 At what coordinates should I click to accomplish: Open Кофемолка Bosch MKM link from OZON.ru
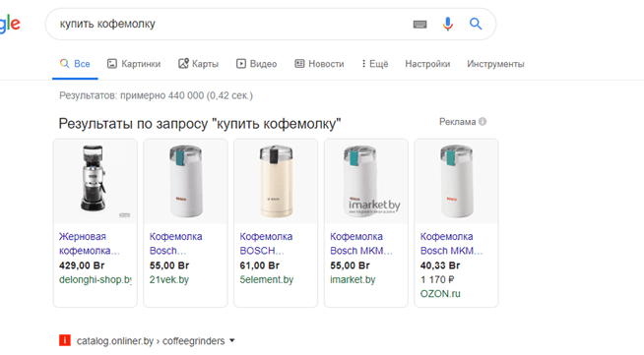[452, 244]
